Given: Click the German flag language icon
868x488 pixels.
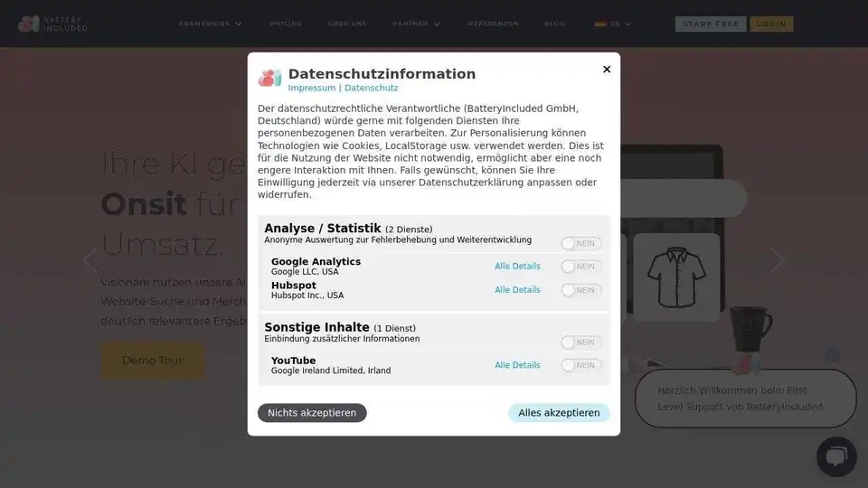Looking at the screenshot, I should [x=600, y=24].
